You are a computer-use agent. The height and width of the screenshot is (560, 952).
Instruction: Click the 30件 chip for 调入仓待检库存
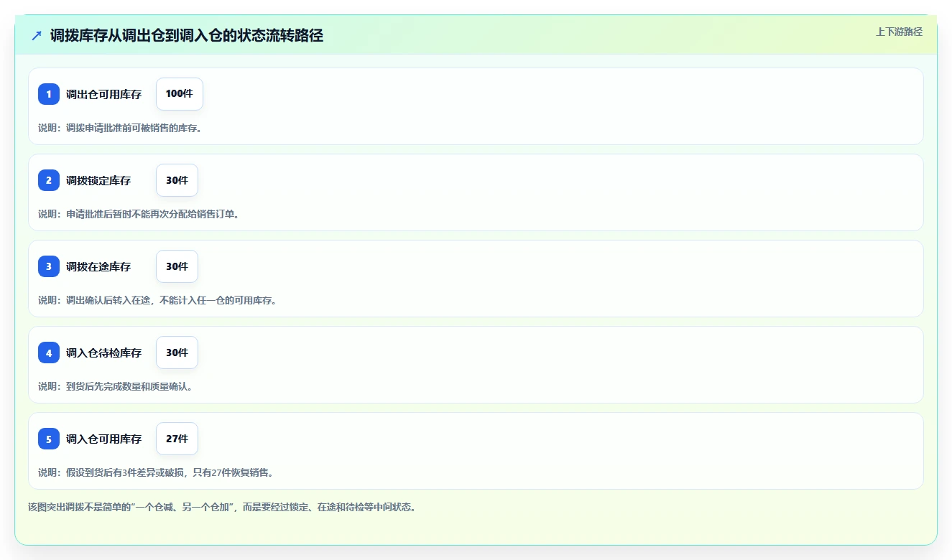click(177, 353)
